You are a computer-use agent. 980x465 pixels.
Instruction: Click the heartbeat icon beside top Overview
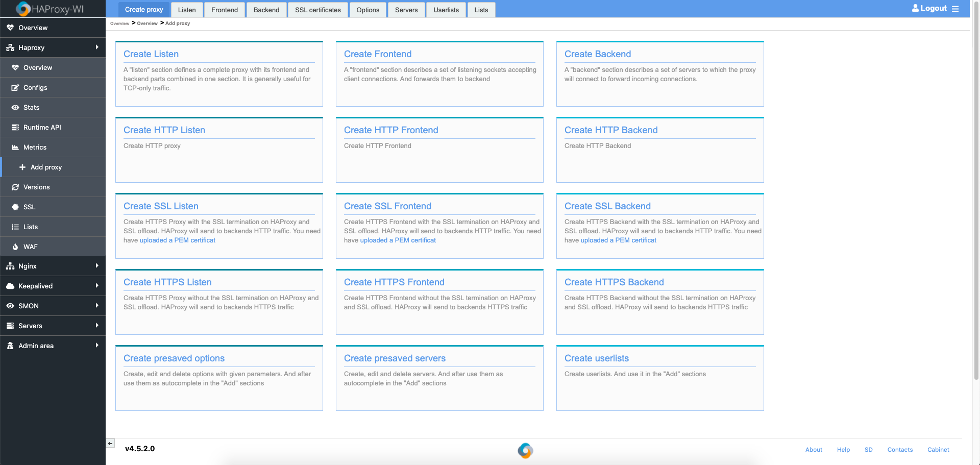pos(10,28)
